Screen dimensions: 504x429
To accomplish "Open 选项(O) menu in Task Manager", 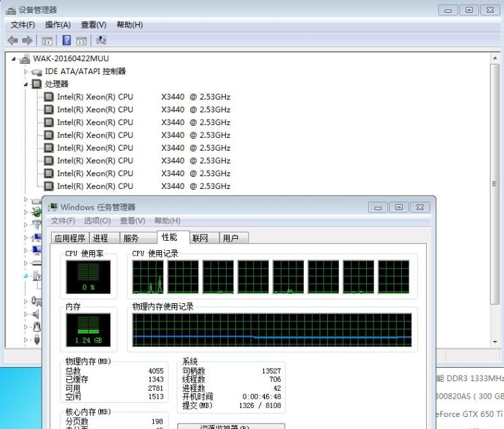I will (x=97, y=221).
